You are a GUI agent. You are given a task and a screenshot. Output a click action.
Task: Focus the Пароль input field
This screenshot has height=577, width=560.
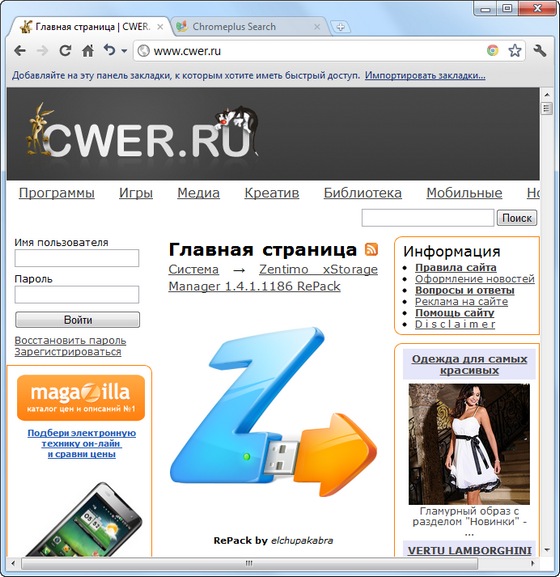tap(77, 294)
